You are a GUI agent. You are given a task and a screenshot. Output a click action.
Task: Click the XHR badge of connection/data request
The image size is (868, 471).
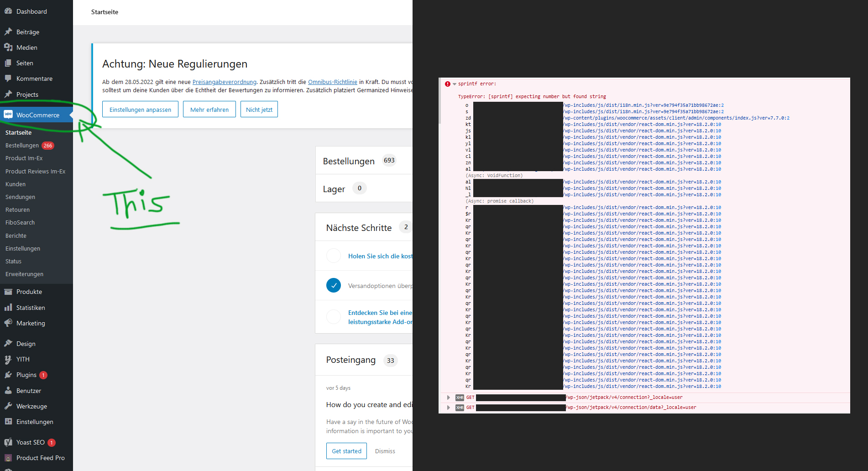coord(460,408)
